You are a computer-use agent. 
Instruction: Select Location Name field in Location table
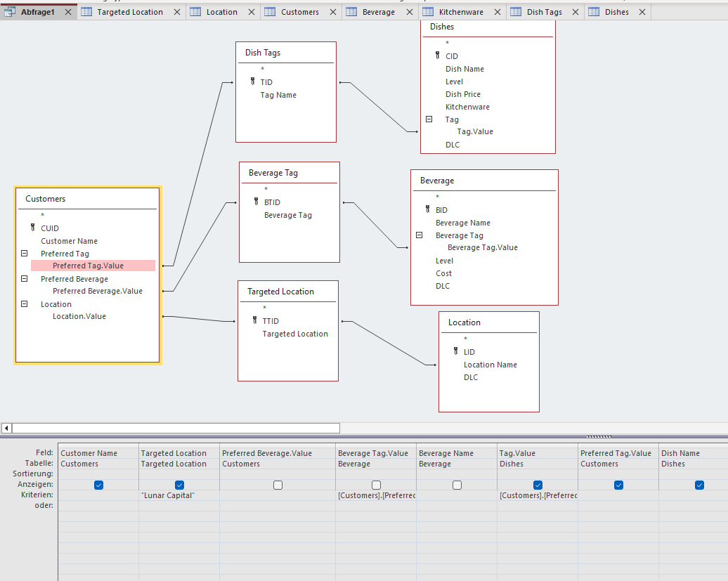tap(490, 365)
